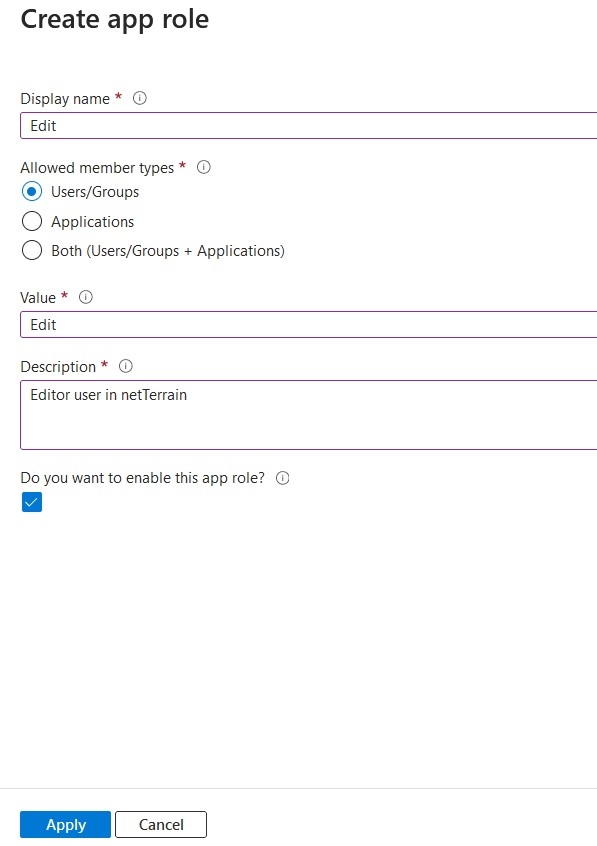Show the info tooltip for Description
The image size is (597, 846).
pyautogui.click(x=126, y=366)
